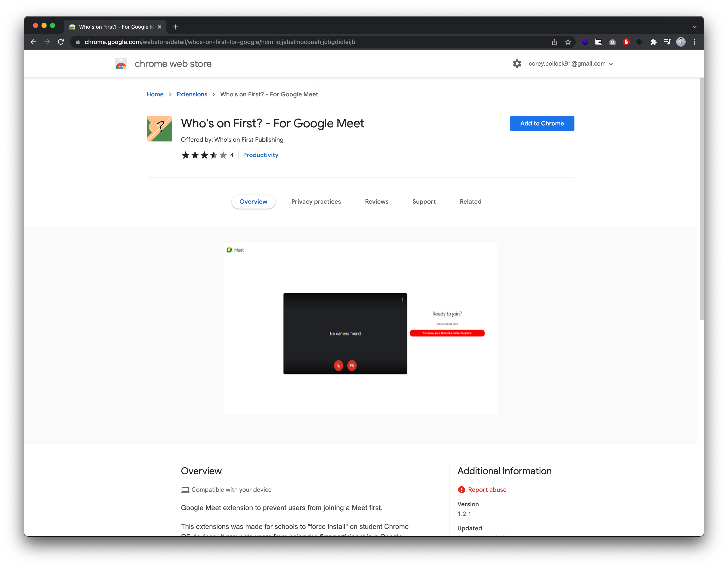Image resolution: width=728 pixels, height=568 pixels.
Task: Open tab search chevron in title bar
Action: tap(694, 27)
